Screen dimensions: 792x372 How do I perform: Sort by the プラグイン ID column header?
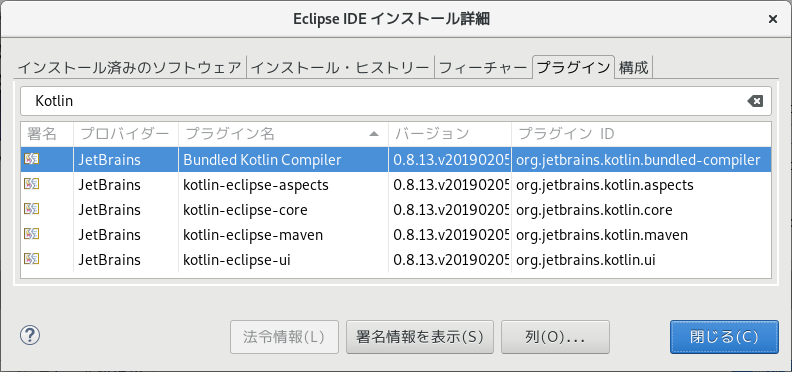pos(641,134)
